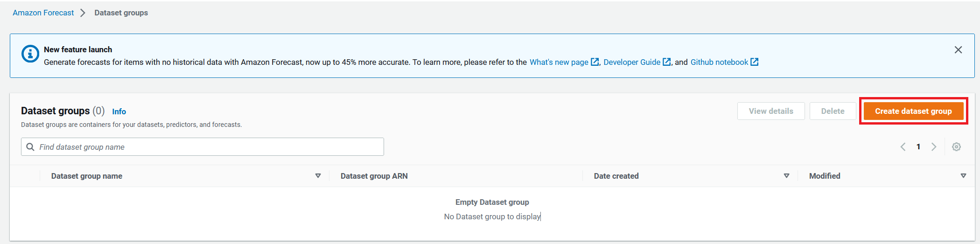This screenshot has width=980, height=244.
Task: Open the Dataset groups breadcrumb item
Action: [x=121, y=13]
